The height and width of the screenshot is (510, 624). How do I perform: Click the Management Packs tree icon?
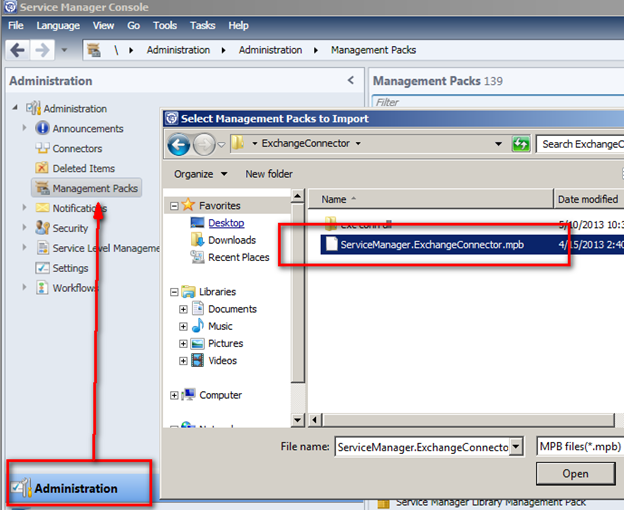[x=42, y=188]
